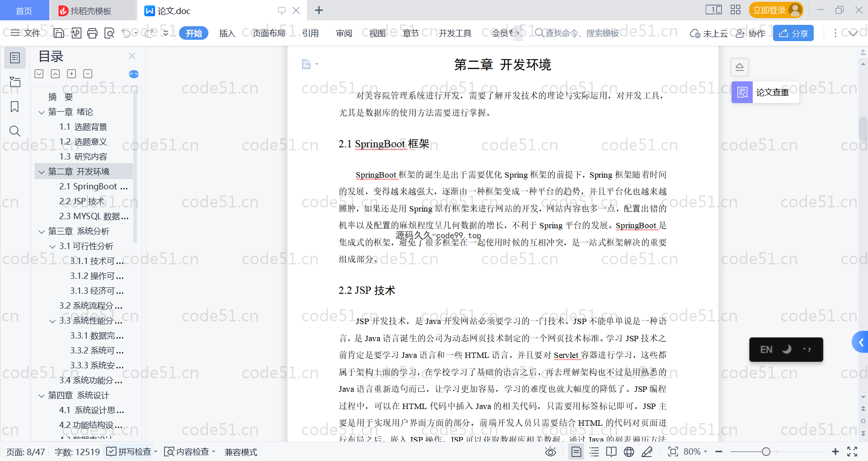Open the 开发工具 ribbon tab
The height and width of the screenshot is (461, 868).
455,33
